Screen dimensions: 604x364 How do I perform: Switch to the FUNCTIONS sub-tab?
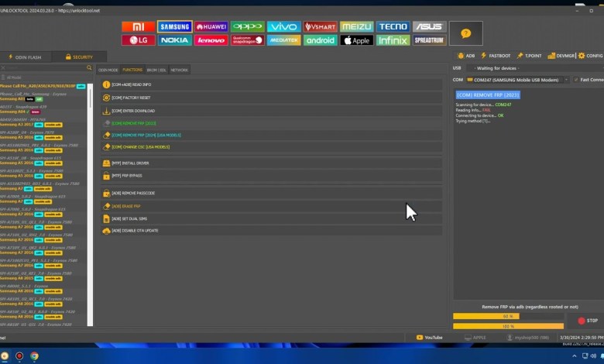tap(132, 70)
